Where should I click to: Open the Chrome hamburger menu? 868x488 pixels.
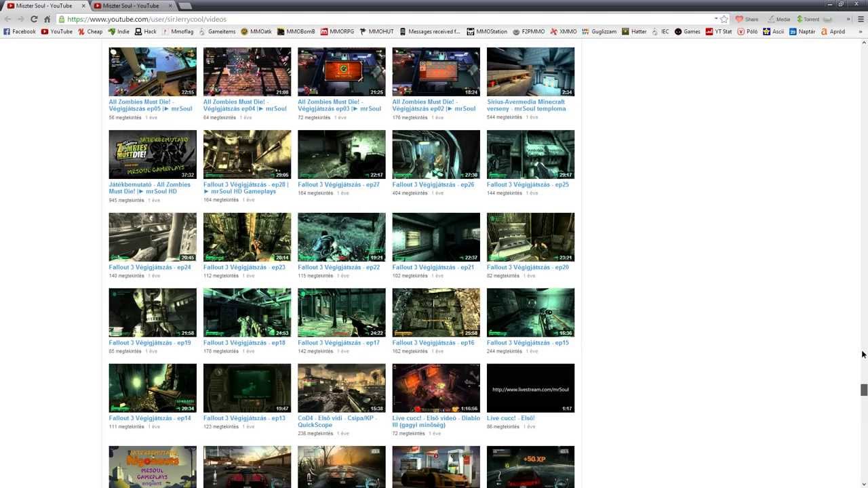click(x=861, y=19)
